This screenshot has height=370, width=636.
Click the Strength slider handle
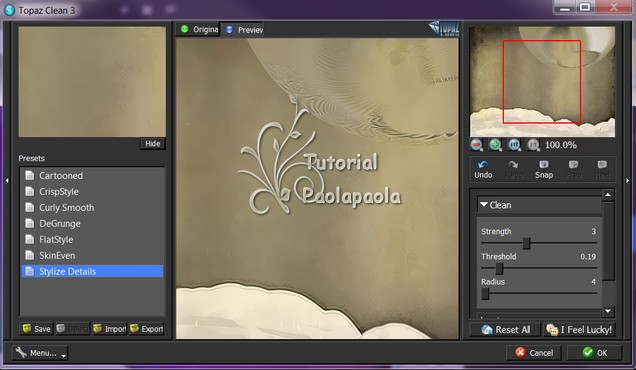[x=526, y=243]
